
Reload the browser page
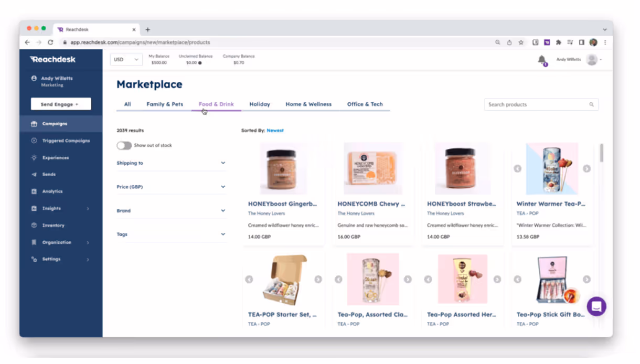pos(50,42)
